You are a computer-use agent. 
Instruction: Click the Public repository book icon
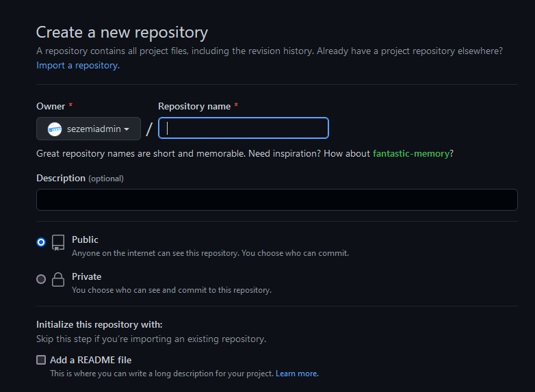58,243
